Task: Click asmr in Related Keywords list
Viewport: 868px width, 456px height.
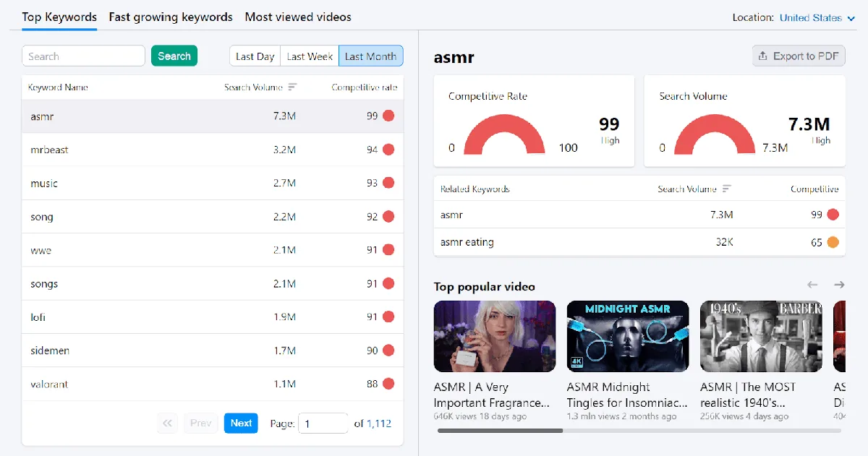Action: pos(451,215)
